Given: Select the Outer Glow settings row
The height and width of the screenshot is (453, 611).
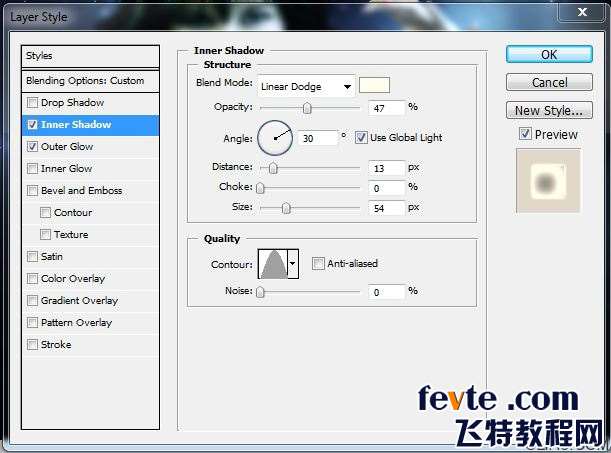Looking at the screenshot, I should [x=90, y=147].
